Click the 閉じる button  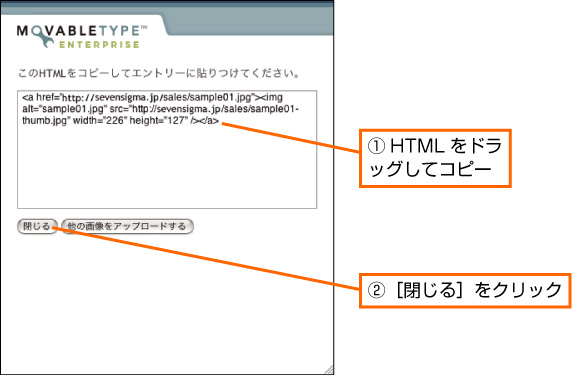tap(37, 227)
